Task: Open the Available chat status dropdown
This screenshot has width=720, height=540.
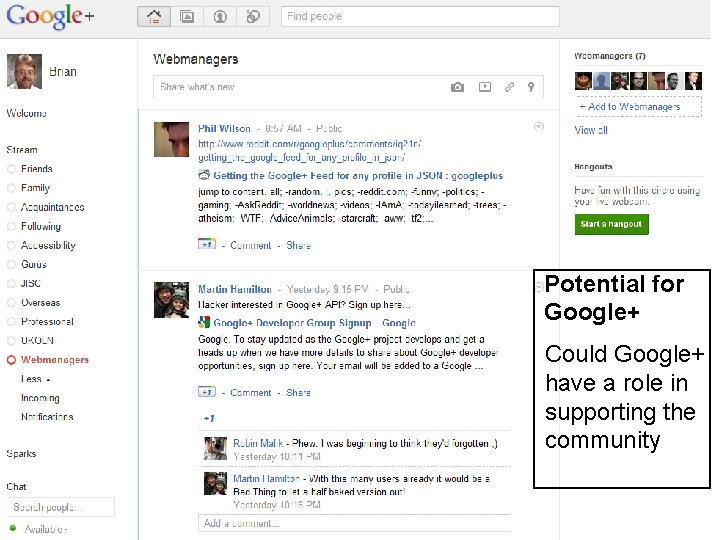Action: (x=45, y=529)
